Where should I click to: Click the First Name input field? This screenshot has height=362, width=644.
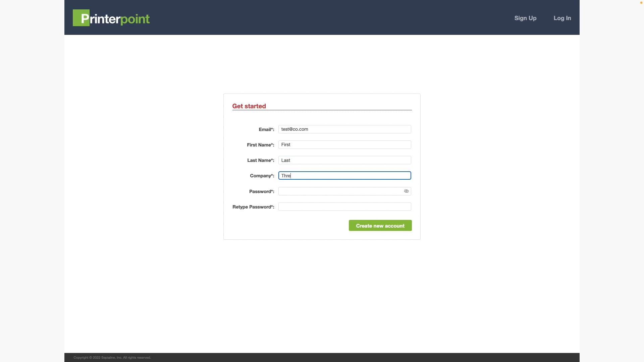click(x=344, y=144)
